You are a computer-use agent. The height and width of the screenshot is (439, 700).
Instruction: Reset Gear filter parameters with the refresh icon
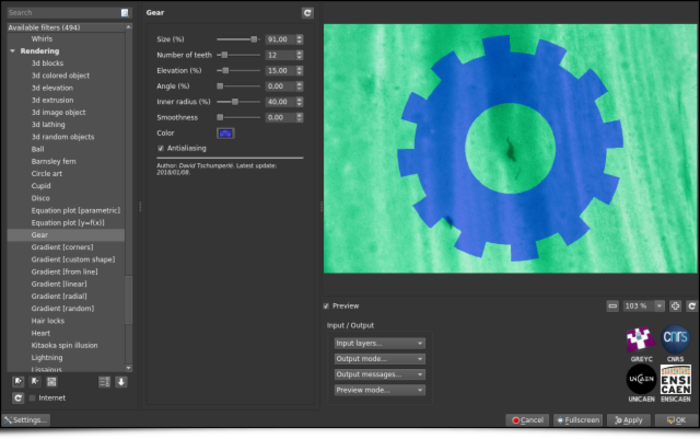308,13
